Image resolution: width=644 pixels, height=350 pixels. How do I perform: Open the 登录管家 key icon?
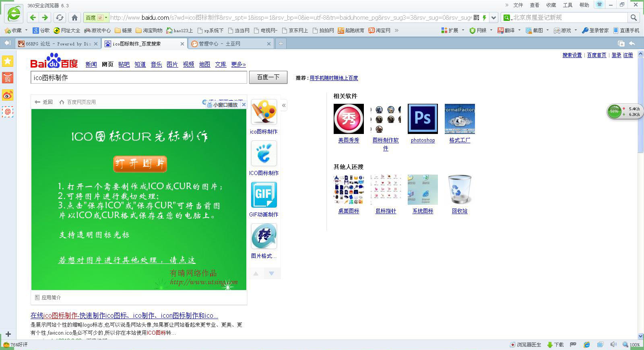tap(585, 30)
